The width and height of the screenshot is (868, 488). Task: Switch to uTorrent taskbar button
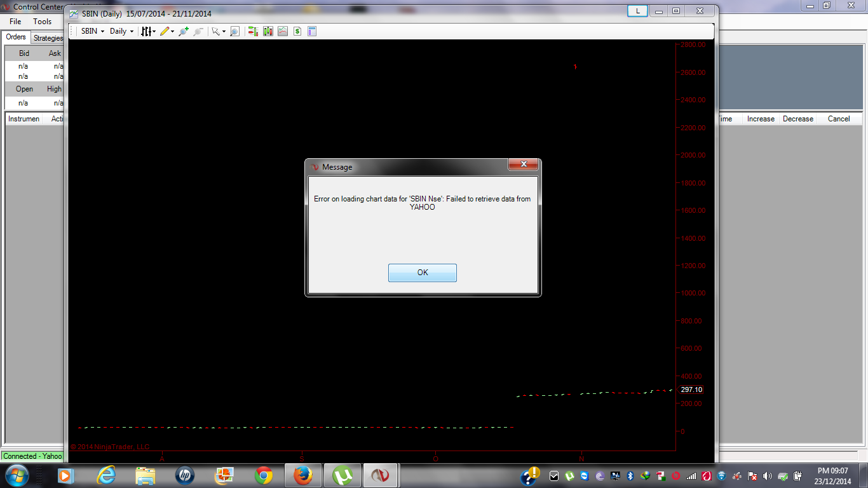point(343,475)
